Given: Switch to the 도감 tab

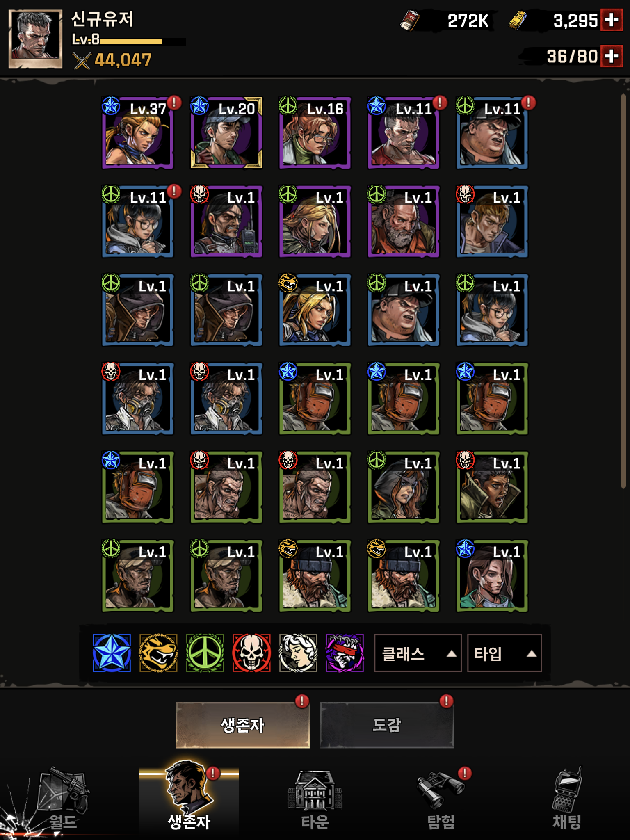Looking at the screenshot, I should (x=387, y=725).
